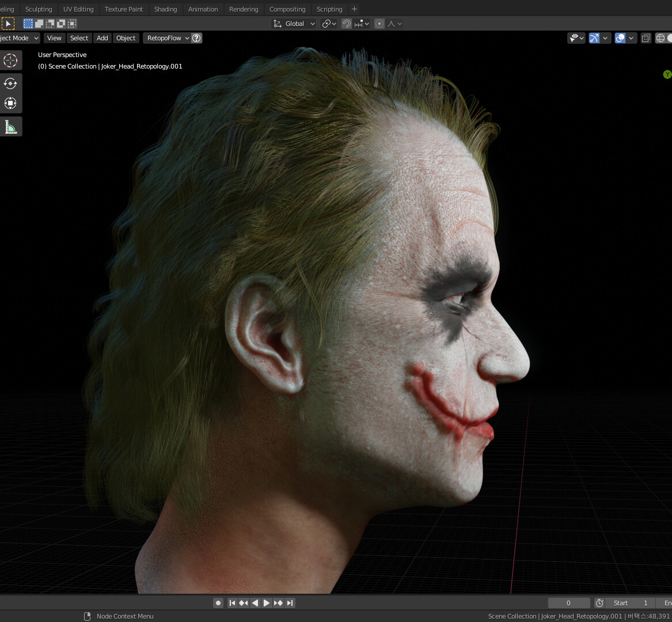The width and height of the screenshot is (672, 622).
Task: Set selection mode to Subtract
Action: tap(50, 24)
